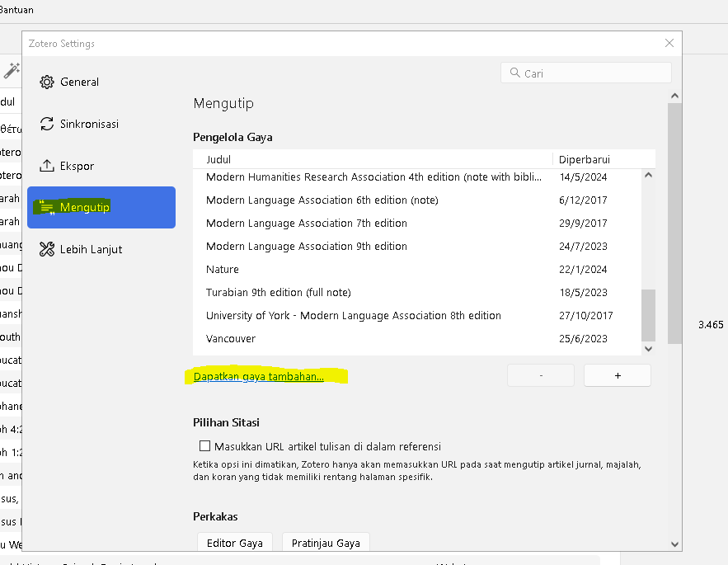728x565 pixels.
Task: Select the Nature style row
Action: [x=417, y=270]
